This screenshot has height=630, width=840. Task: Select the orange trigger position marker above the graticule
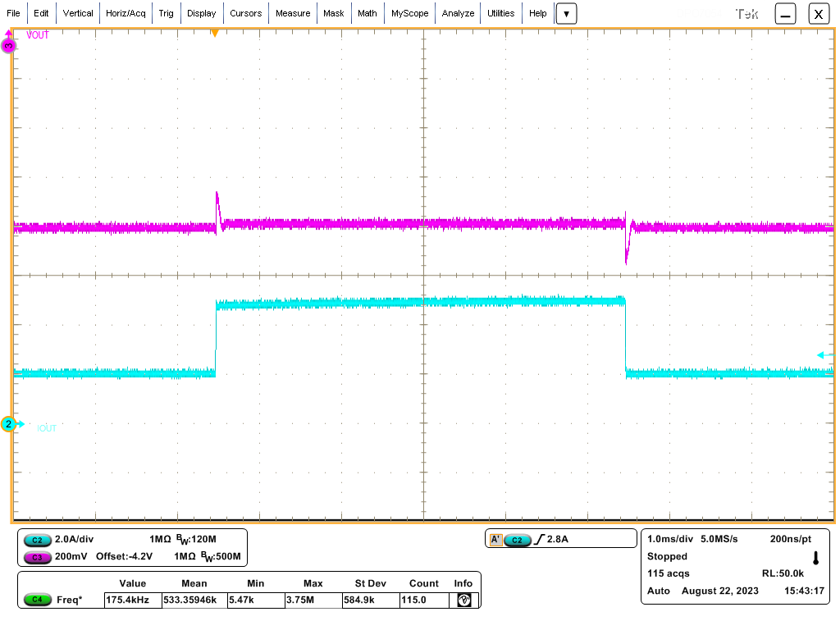coord(215,32)
